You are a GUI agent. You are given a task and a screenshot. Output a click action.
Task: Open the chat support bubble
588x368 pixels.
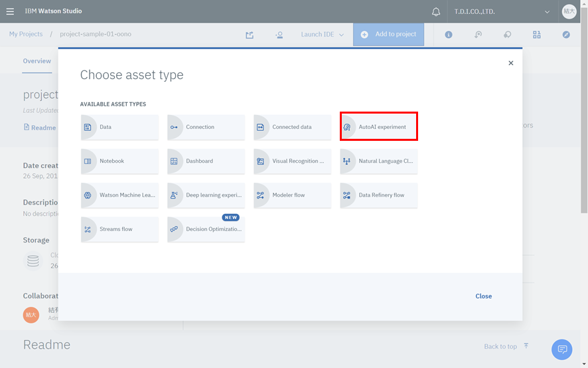coord(561,349)
